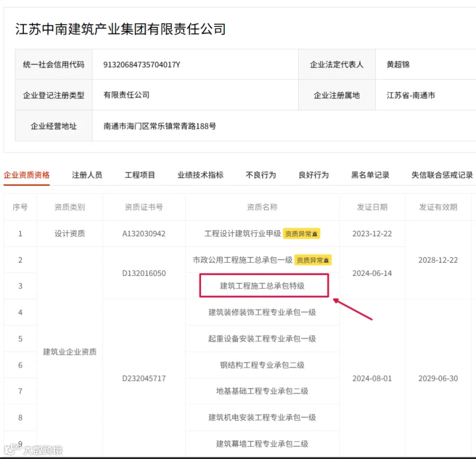
Task: Switch to the 注册人员 tab
Action: [x=87, y=175]
